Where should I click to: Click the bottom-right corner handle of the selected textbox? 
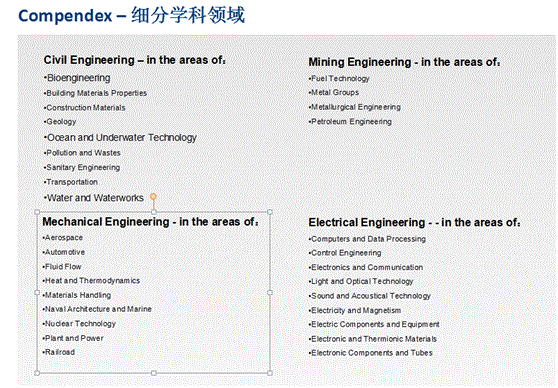click(270, 373)
